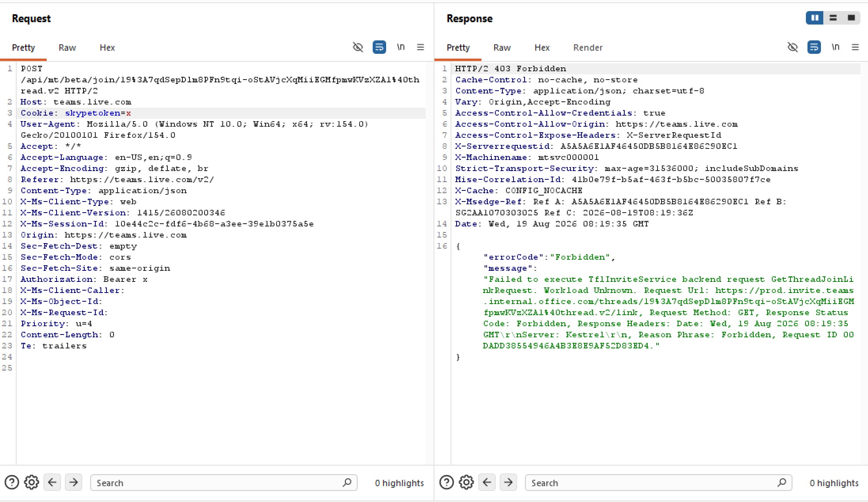Open help icon below Request panel
Screen dimensions: 868x502
12,483
